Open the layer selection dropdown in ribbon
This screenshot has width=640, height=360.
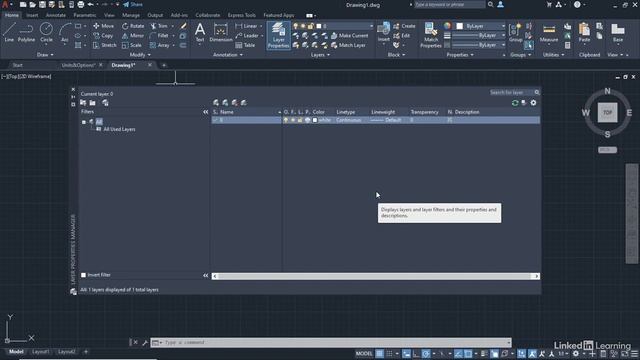371,26
